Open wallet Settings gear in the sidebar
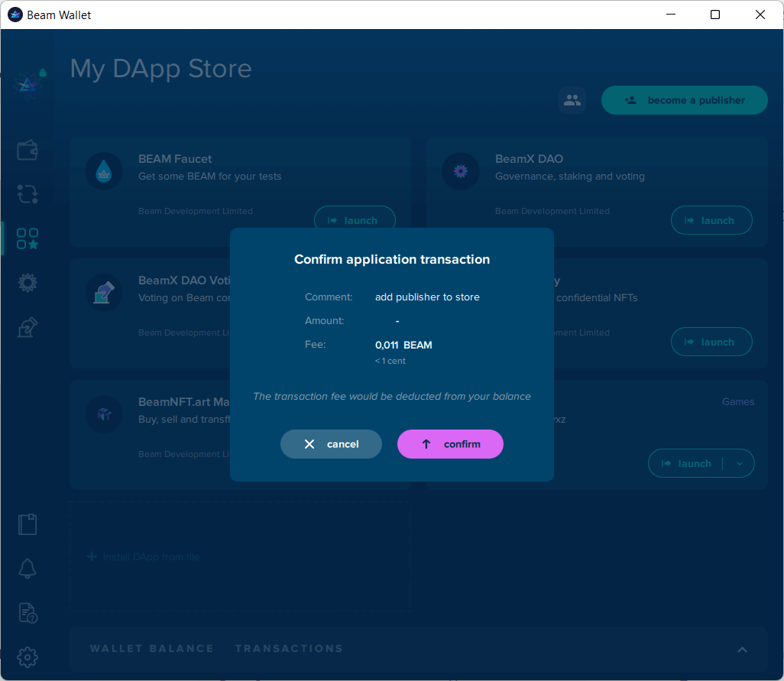 pos(28,657)
